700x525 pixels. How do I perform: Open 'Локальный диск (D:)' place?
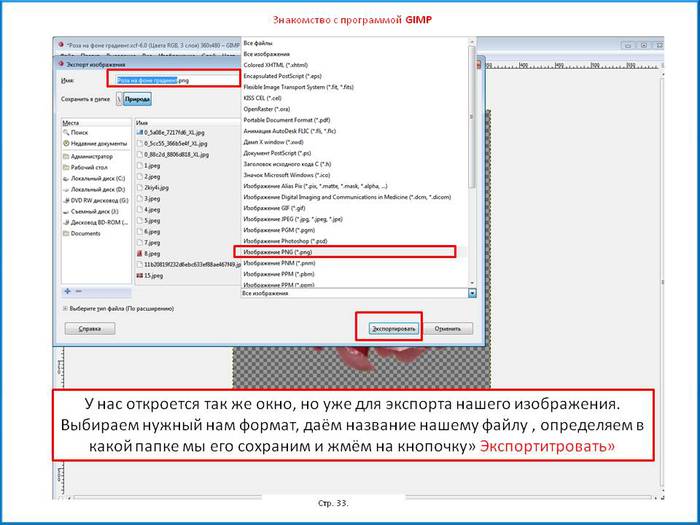(96, 190)
